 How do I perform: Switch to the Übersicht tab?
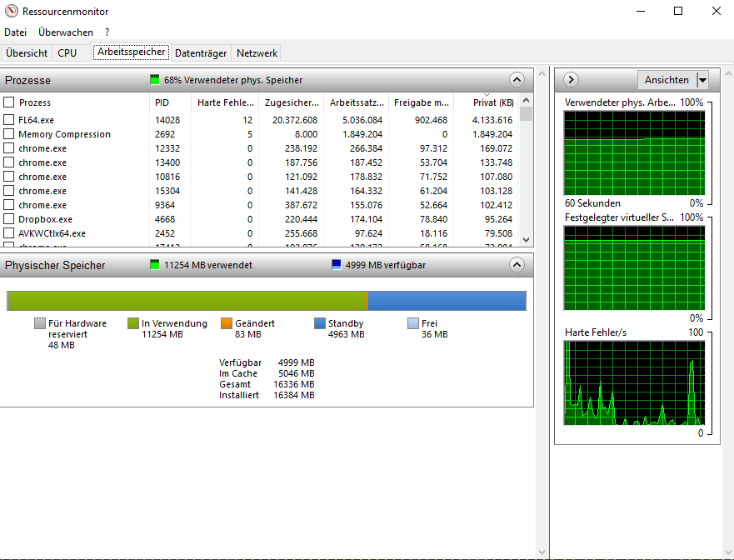[x=27, y=52]
